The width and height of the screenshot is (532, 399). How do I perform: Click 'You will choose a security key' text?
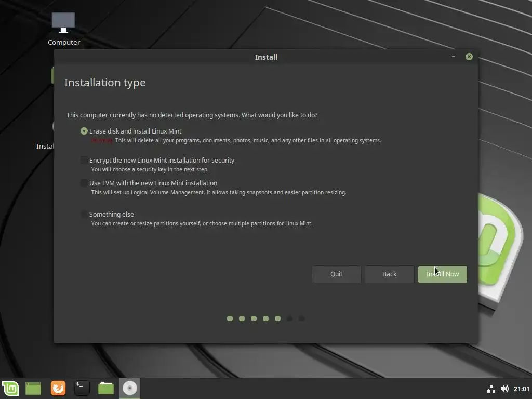(150, 169)
